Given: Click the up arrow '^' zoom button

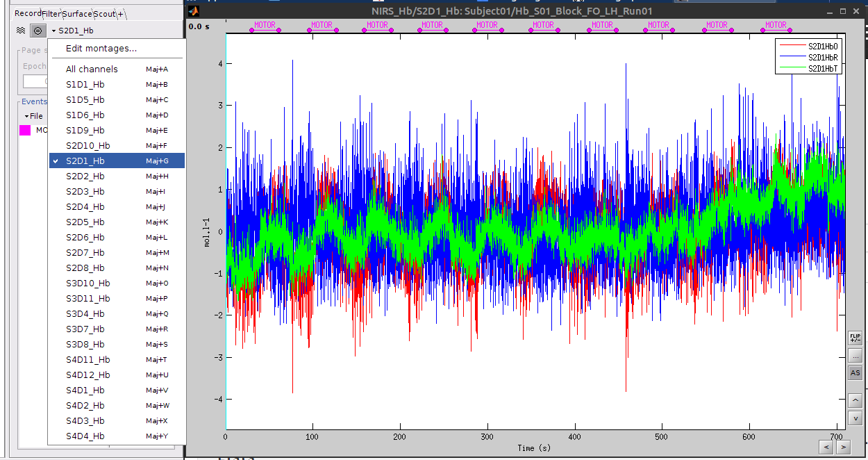Looking at the screenshot, I should tap(856, 401).
